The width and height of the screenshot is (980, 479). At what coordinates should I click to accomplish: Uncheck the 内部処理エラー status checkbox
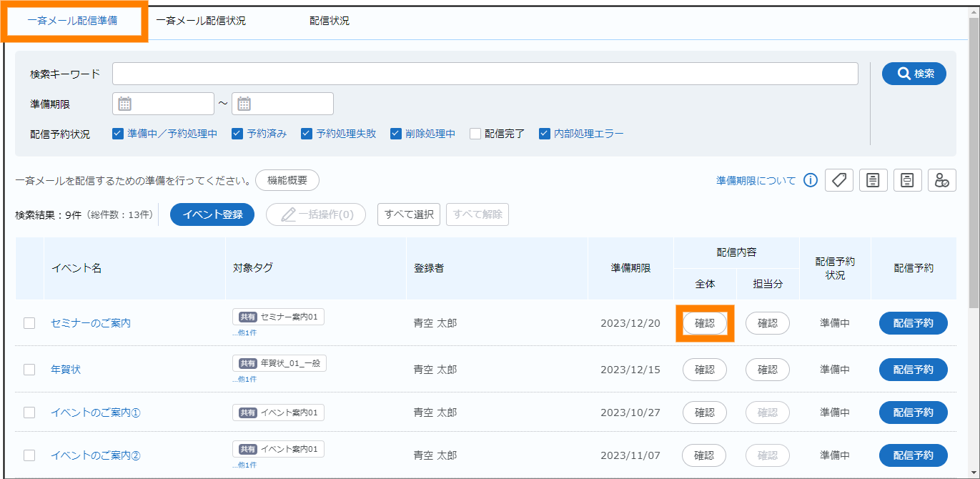[x=545, y=134]
